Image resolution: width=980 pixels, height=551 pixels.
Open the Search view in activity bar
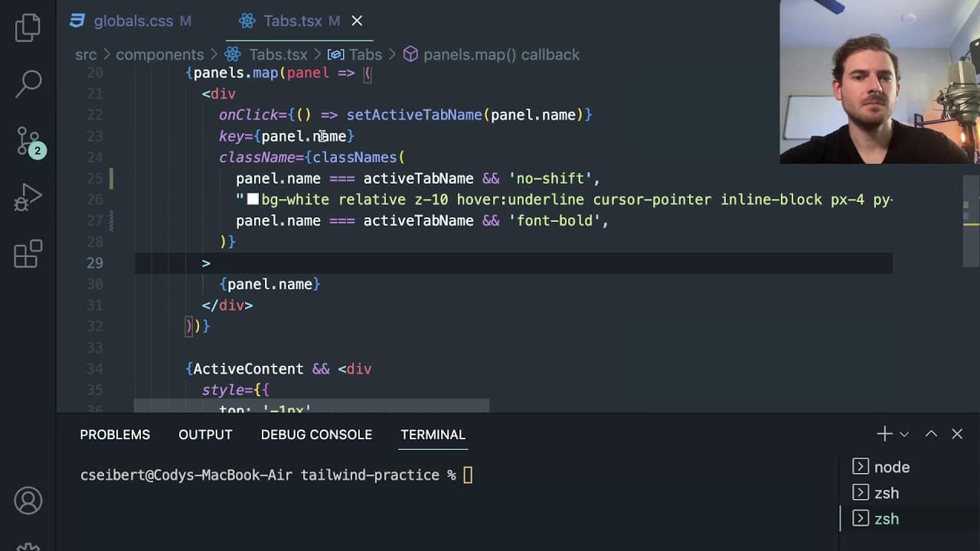click(28, 84)
